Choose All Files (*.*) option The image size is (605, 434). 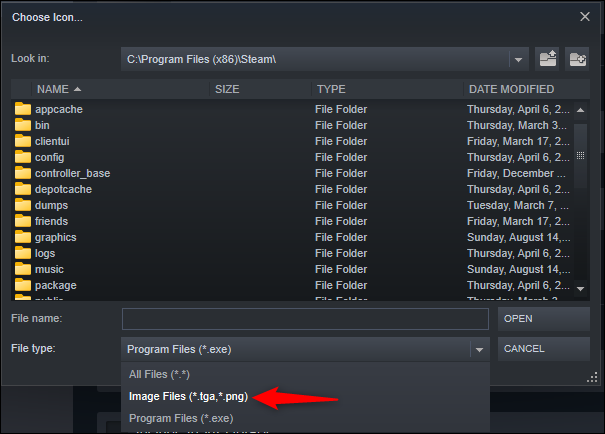click(159, 374)
